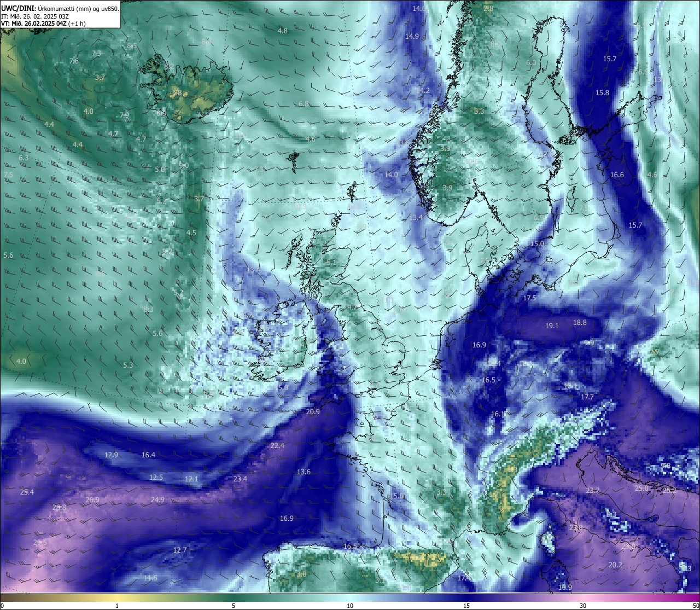Click the 23.7 value on the map
Viewport: 700px width, 610px height.
pos(592,490)
